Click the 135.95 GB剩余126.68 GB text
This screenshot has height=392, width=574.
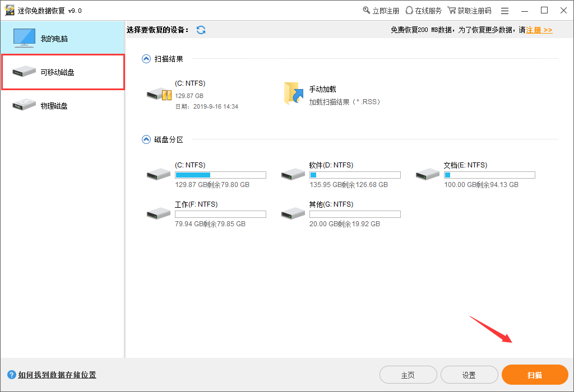[x=349, y=185]
